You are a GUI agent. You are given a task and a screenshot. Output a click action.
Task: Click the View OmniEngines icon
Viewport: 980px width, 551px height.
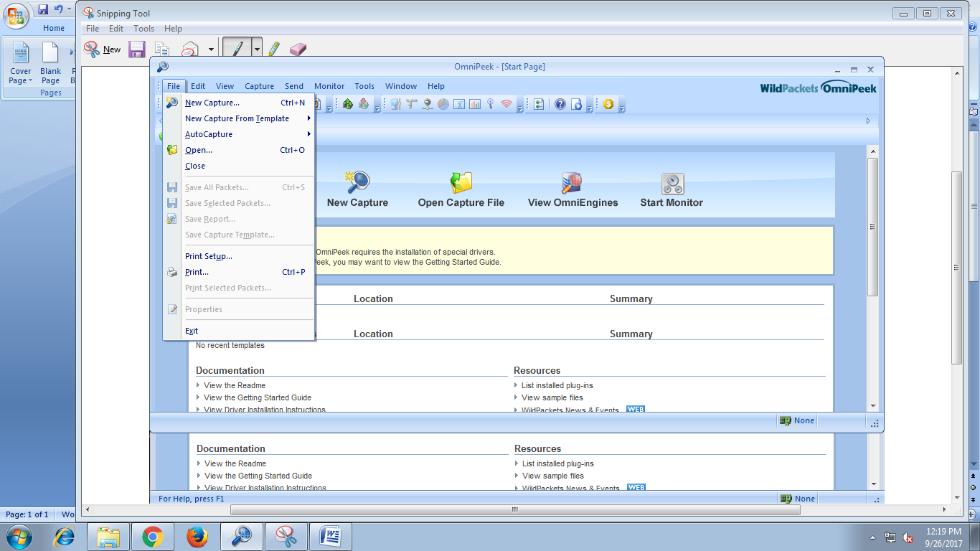[572, 183]
